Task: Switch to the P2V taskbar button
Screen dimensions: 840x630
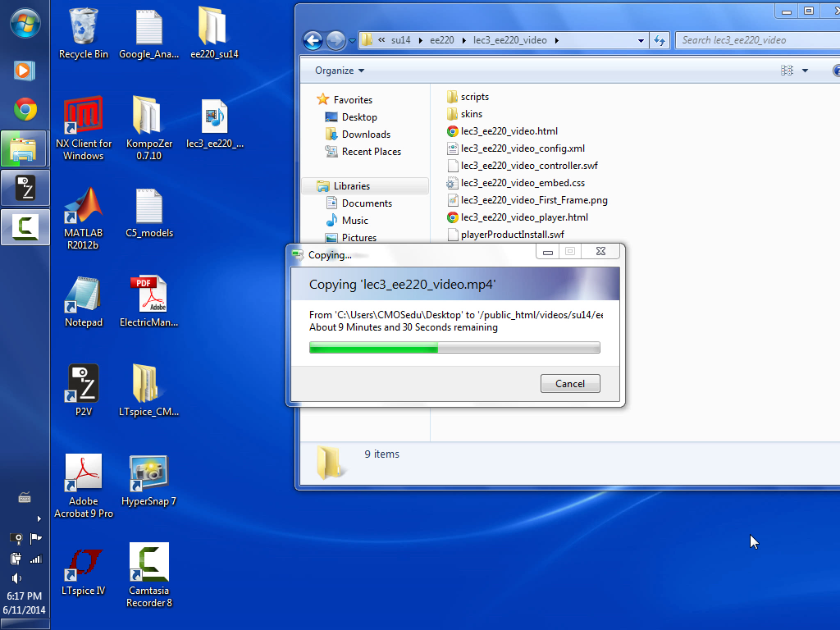Action: click(25, 188)
